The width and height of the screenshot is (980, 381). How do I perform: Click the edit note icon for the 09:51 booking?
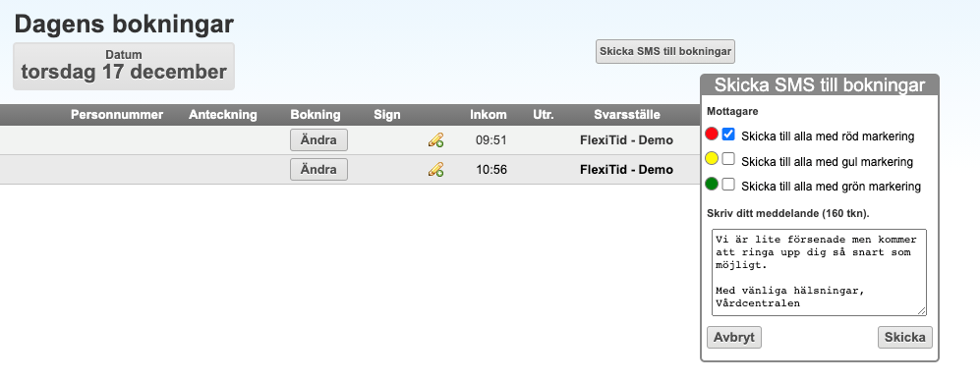click(436, 139)
